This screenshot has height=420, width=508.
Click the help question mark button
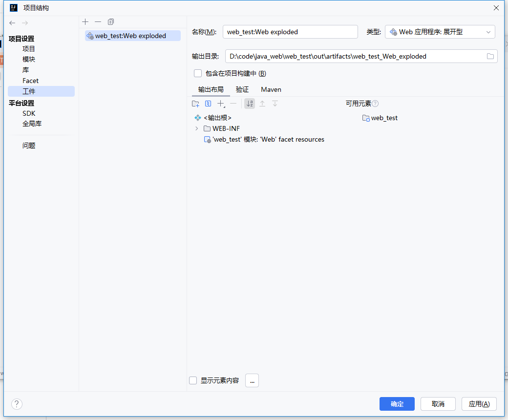[x=17, y=404]
